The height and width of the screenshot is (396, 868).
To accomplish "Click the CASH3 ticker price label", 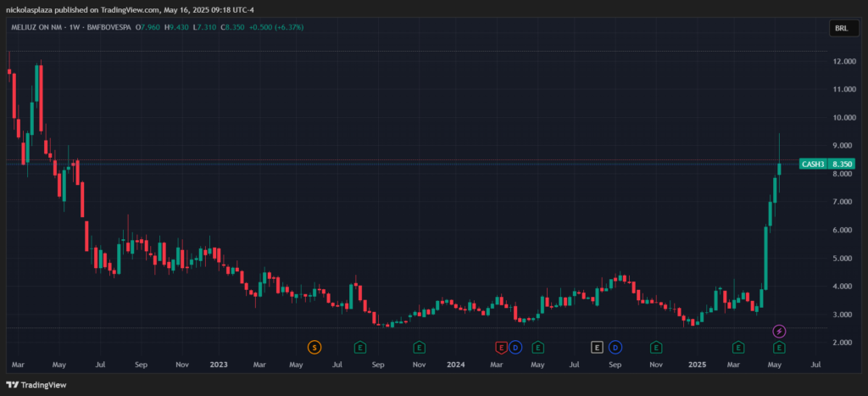I will [813, 164].
